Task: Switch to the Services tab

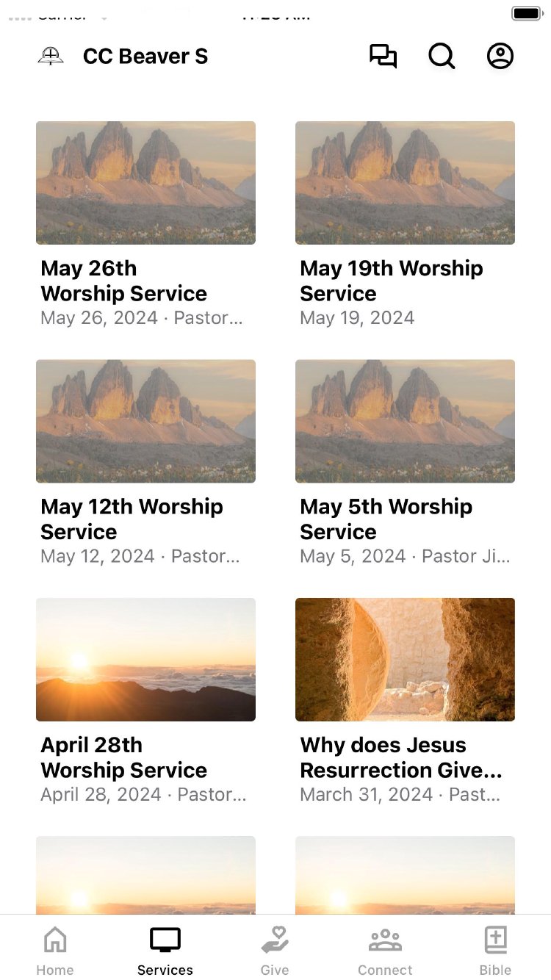Action: click(165, 950)
